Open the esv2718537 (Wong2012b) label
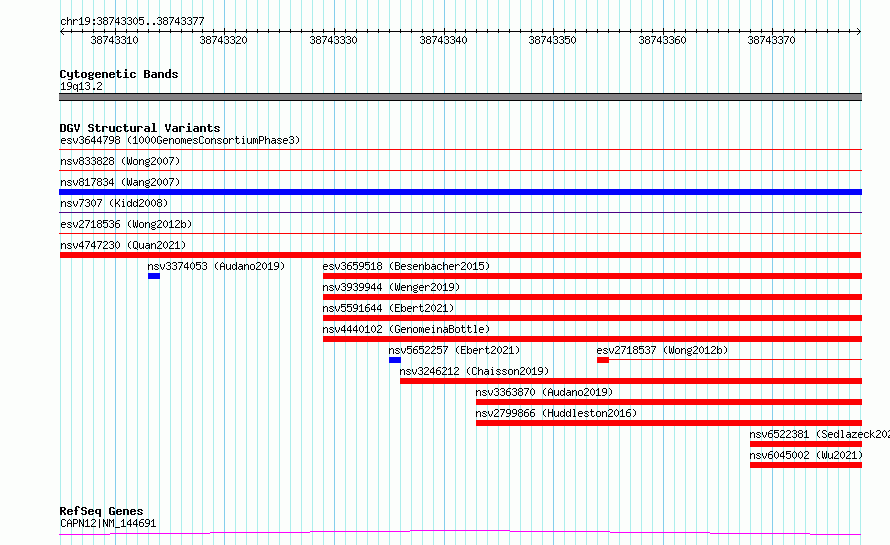Image resolution: width=890 pixels, height=545 pixels. coord(662,350)
